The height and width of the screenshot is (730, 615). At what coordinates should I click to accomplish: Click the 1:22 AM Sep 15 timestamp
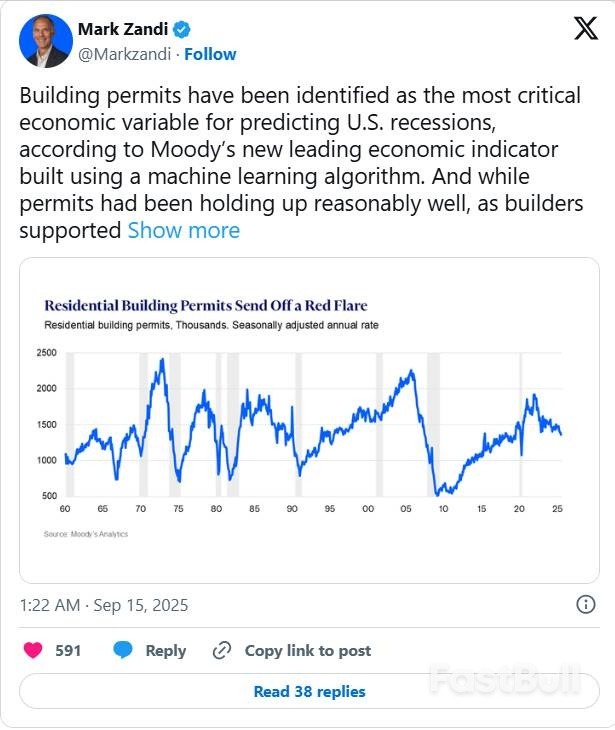point(104,605)
